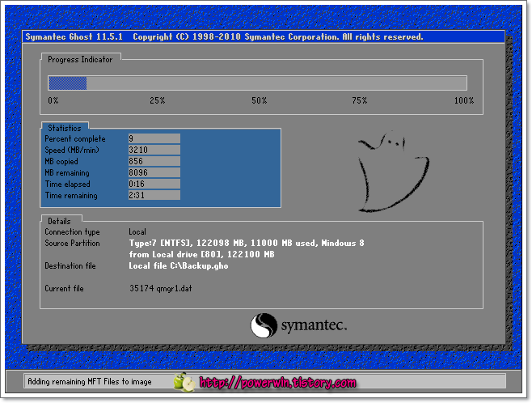Viewport: 532px width, 403px height.
Task: Click the symantec wordmark text
Action: pos(314,325)
